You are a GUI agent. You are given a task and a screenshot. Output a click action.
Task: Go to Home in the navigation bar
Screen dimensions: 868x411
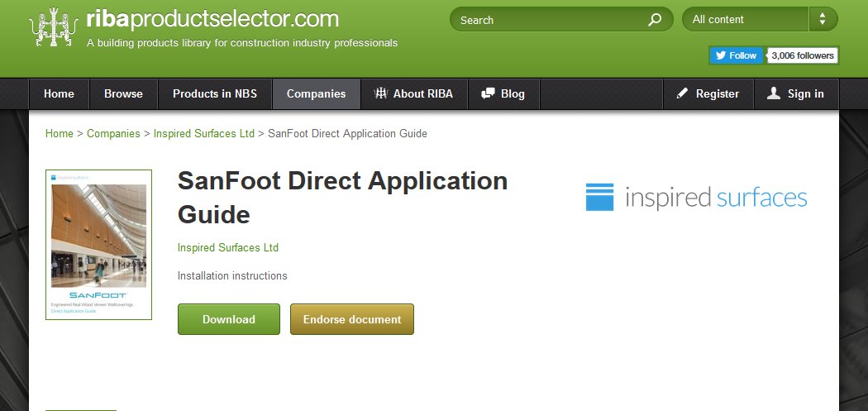[59, 93]
